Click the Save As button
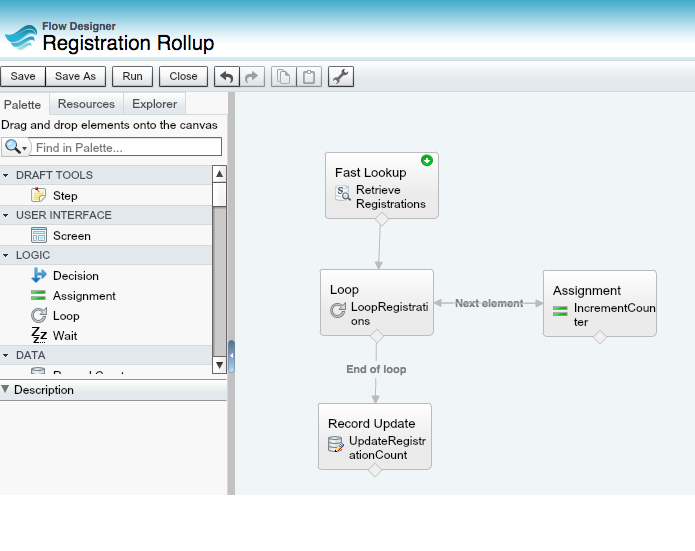The width and height of the screenshot is (695, 551). (x=75, y=77)
